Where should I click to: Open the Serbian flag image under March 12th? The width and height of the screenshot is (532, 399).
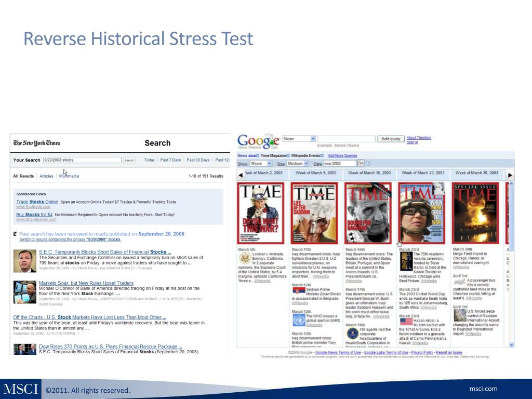pyautogui.click(x=299, y=291)
